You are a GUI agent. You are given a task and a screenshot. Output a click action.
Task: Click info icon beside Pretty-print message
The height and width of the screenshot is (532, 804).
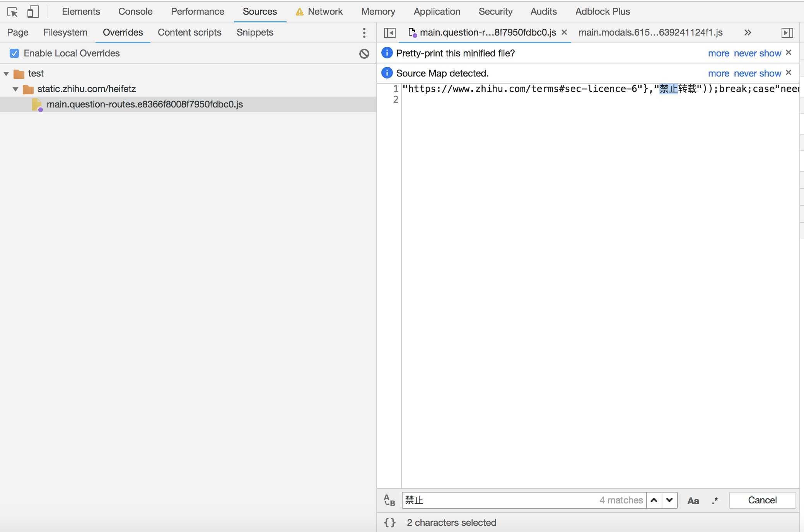pos(387,53)
